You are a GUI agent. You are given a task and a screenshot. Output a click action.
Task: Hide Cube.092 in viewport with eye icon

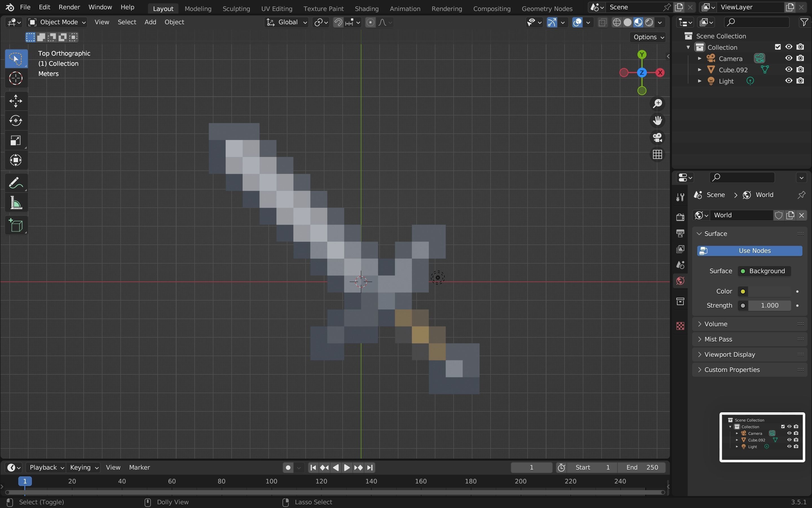pyautogui.click(x=789, y=69)
